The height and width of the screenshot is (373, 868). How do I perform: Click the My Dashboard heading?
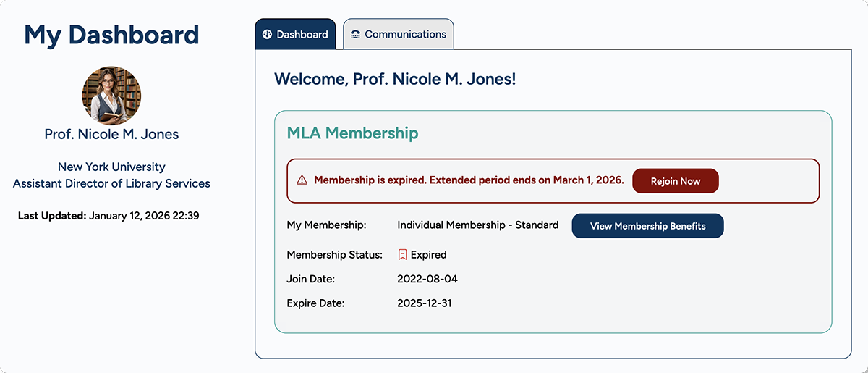[111, 35]
